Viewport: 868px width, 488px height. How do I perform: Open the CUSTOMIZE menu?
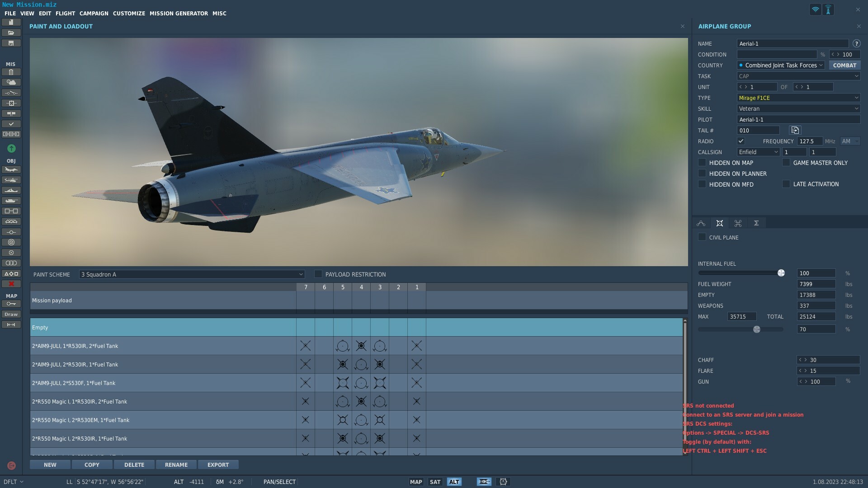point(129,14)
